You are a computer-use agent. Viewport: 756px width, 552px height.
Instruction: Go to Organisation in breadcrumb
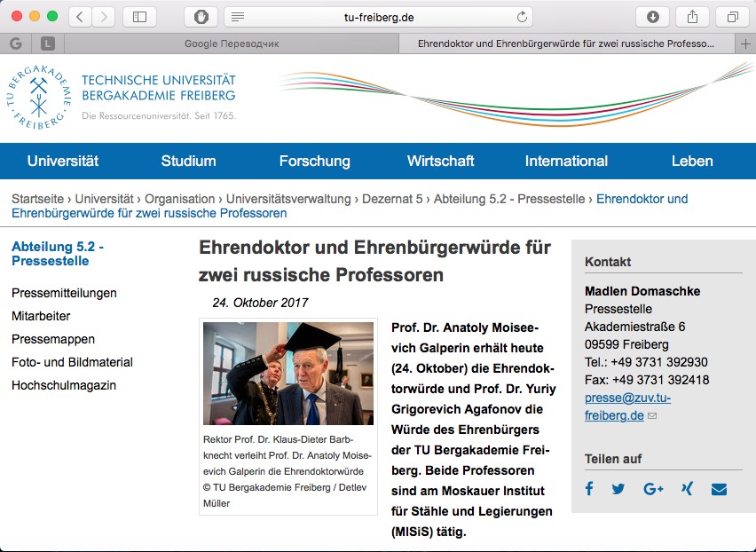point(180,199)
